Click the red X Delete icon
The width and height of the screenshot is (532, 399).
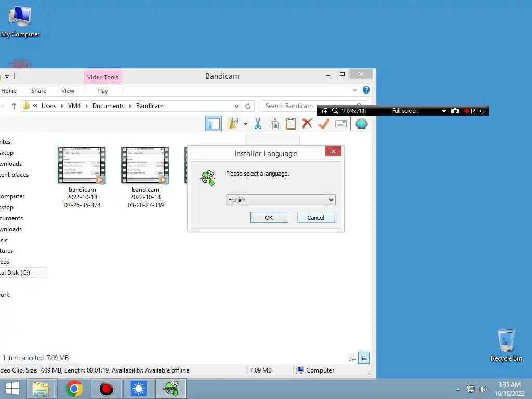point(307,124)
